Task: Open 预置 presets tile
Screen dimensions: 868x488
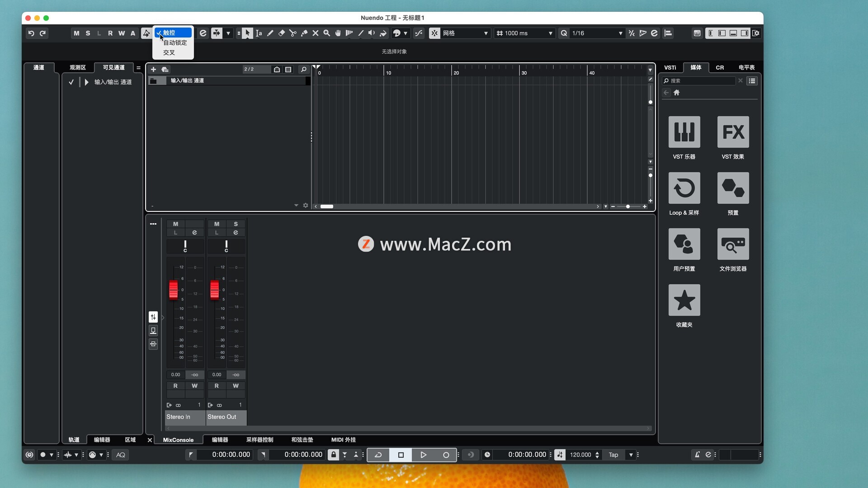Action: coord(733,188)
